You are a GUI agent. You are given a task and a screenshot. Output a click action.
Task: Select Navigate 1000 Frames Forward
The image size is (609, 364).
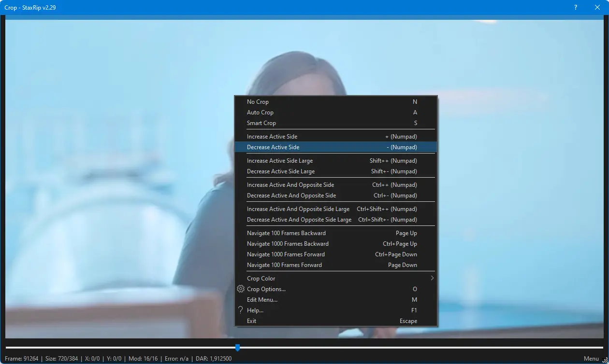tap(336, 254)
